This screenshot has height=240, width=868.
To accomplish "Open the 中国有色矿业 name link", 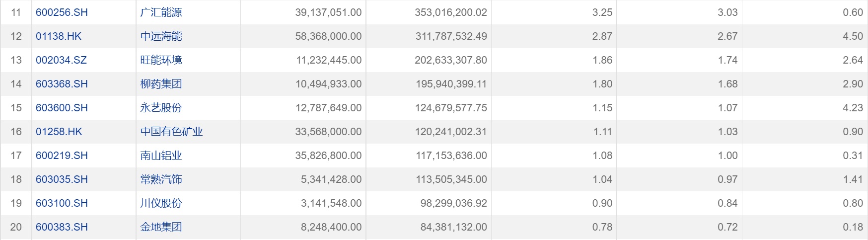I will [171, 132].
